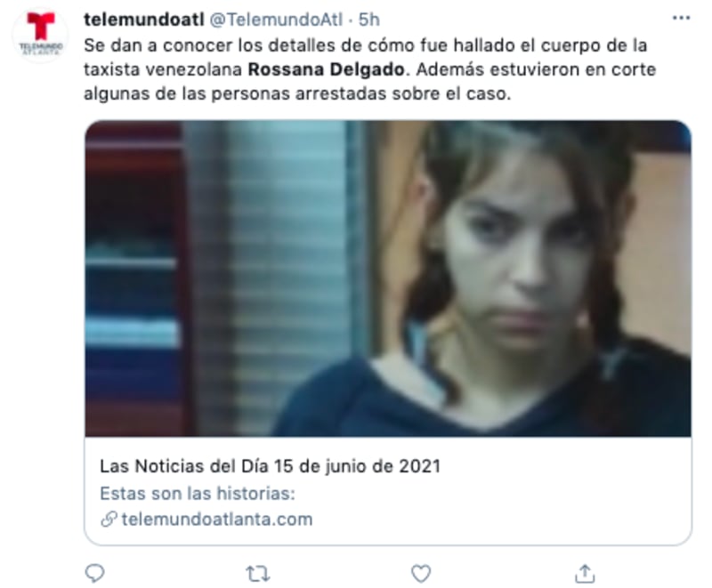The width and height of the screenshot is (712, 588).
Task: Click the Telemundo Atlanta profile avatar
Action: coord(40,34)
